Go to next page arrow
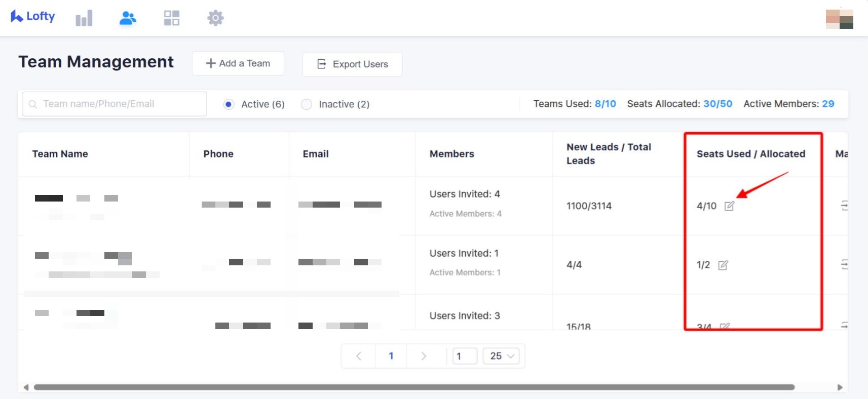 tap(424, 356)
